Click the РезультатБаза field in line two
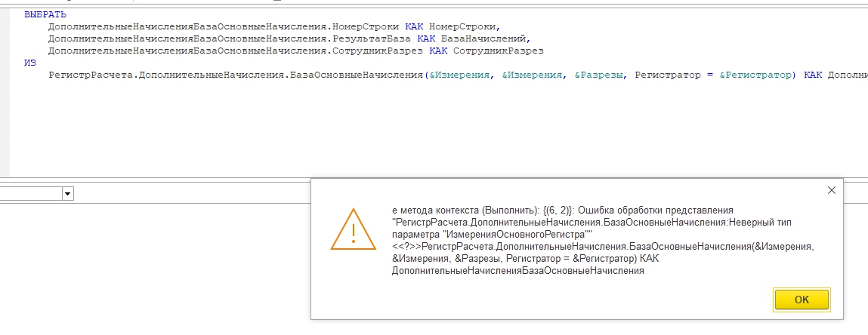 [373, 38]
